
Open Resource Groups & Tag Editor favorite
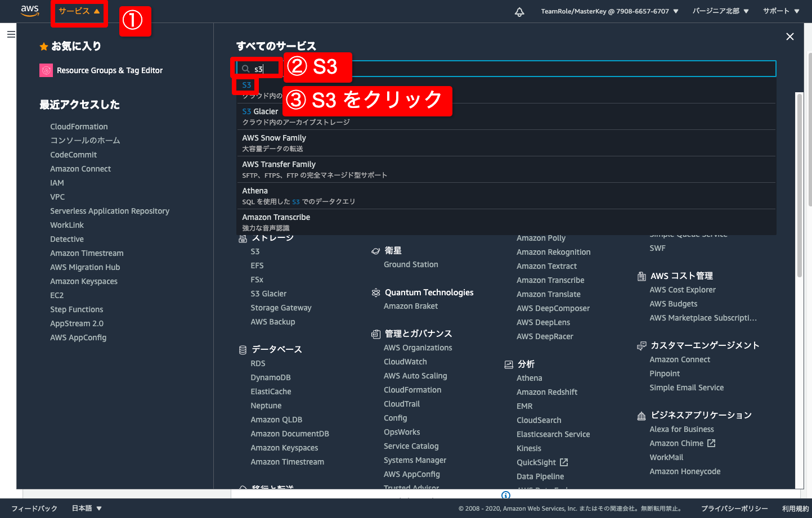coord(110,70)
